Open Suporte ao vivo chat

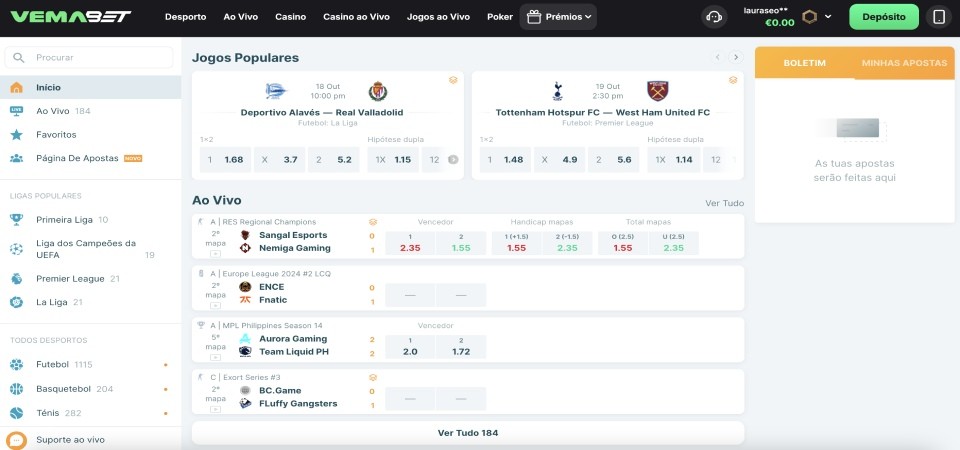click(x=91, y=440)
